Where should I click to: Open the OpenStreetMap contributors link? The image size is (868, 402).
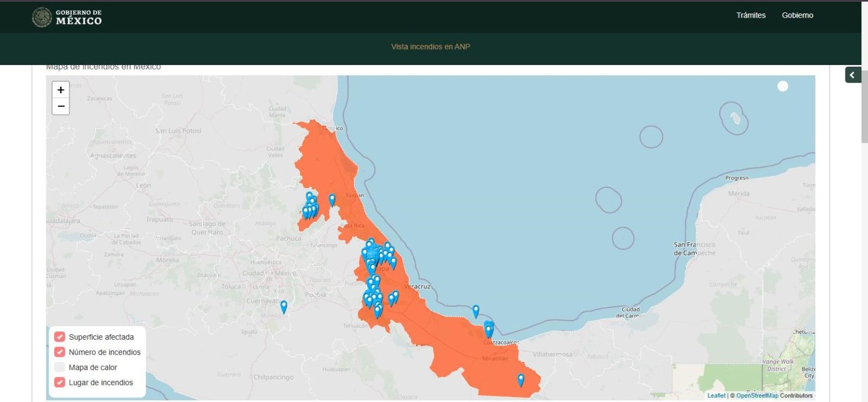757,396
